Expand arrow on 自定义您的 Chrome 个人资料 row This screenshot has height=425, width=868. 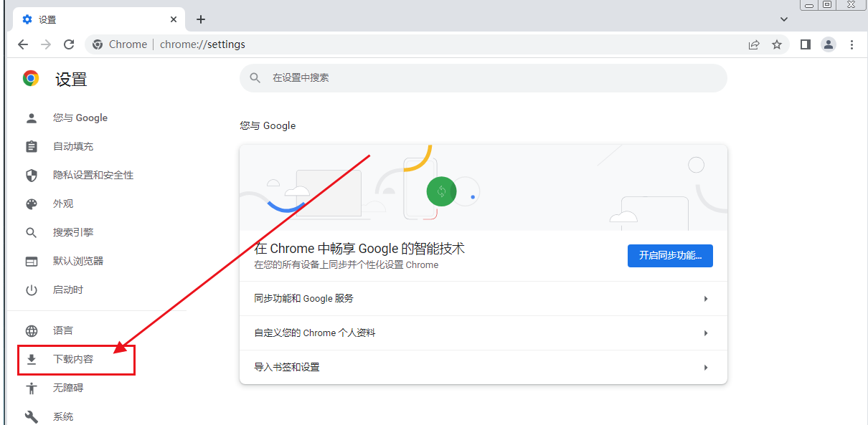click(706, 333)
